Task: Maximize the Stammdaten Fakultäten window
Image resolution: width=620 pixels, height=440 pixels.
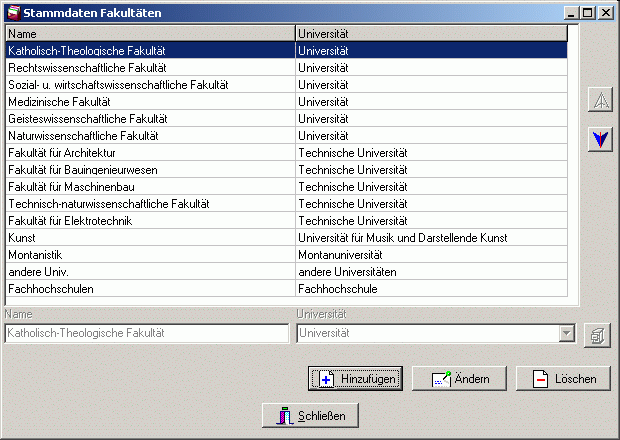Action: tap(587, 13)
